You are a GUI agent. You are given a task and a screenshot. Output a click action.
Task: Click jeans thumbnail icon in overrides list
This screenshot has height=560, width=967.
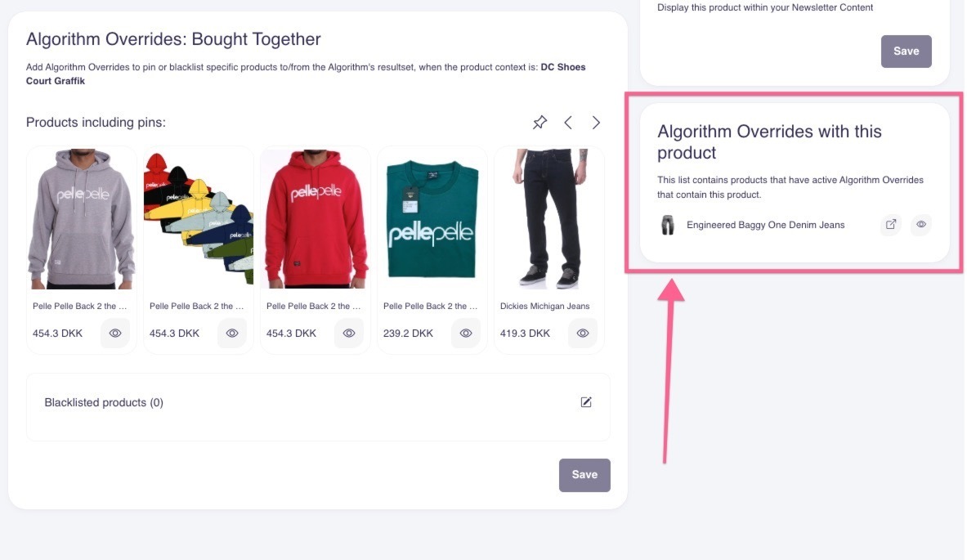(x=668, y=225)
